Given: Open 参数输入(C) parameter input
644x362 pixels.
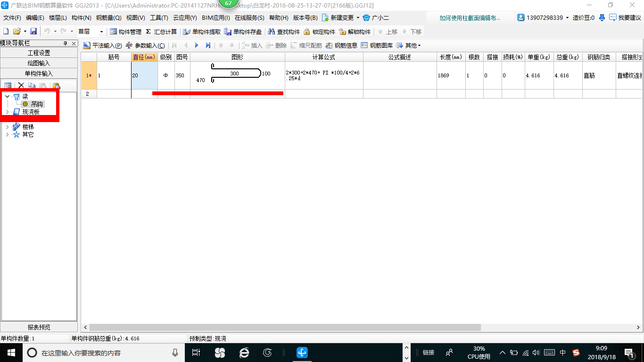Looking at the screenshot, I should (145, 45).
